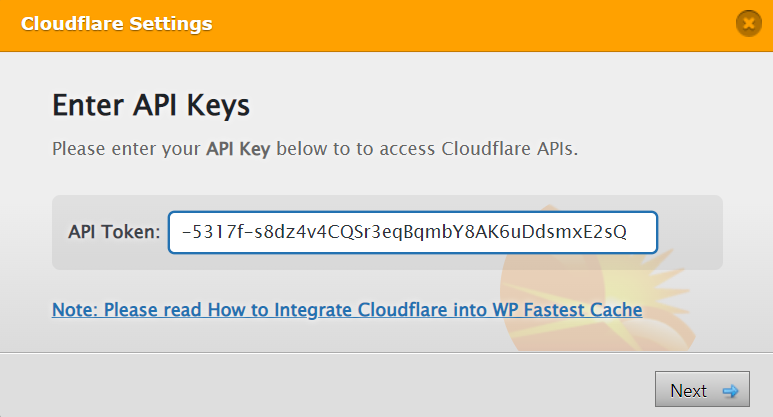Image resolution: width=773 pixels, height=417 pixels.
Task: Click the Enter API Keys heading
Action: (151, 105)
